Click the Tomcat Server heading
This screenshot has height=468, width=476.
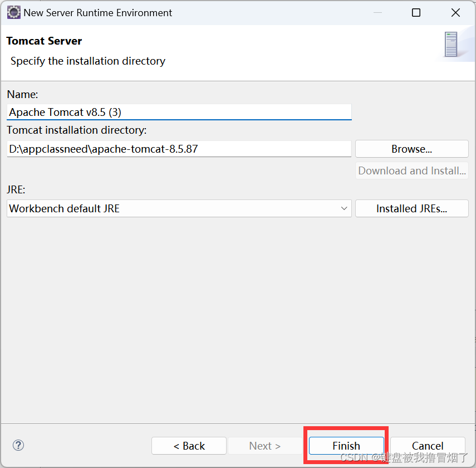click(x=44, y=41)
